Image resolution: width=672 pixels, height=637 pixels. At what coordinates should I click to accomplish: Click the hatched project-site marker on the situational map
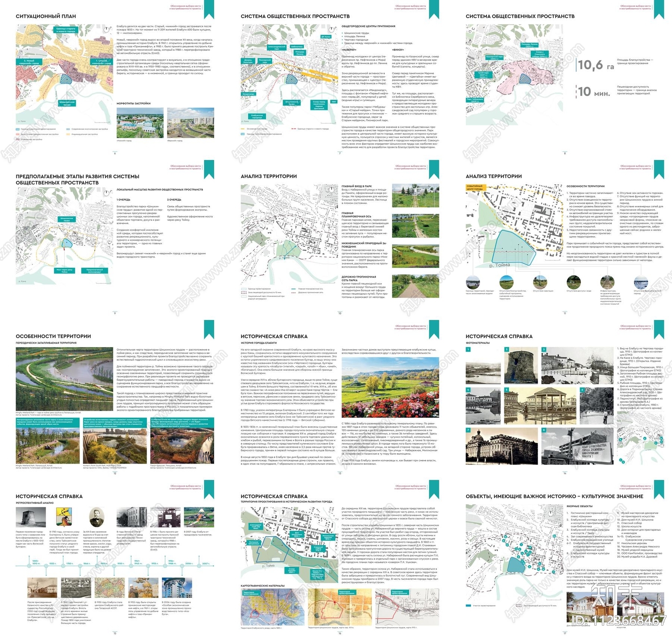66,79
